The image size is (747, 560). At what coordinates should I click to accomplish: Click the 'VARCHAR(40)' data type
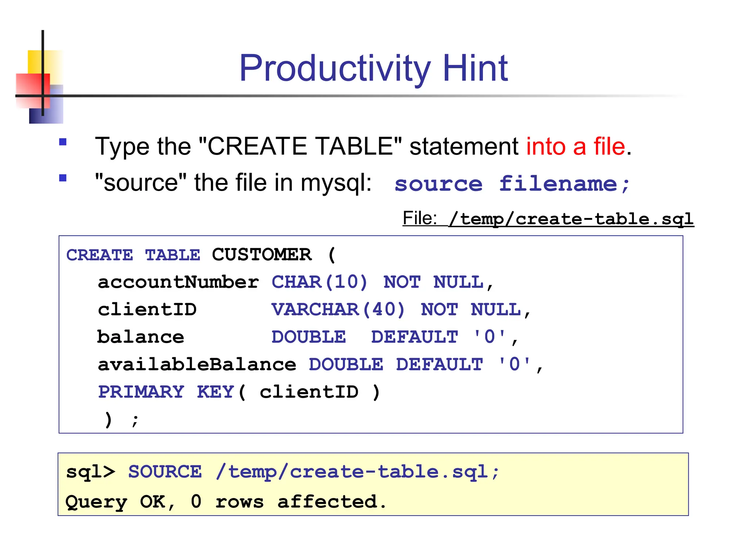coord(338,310)
